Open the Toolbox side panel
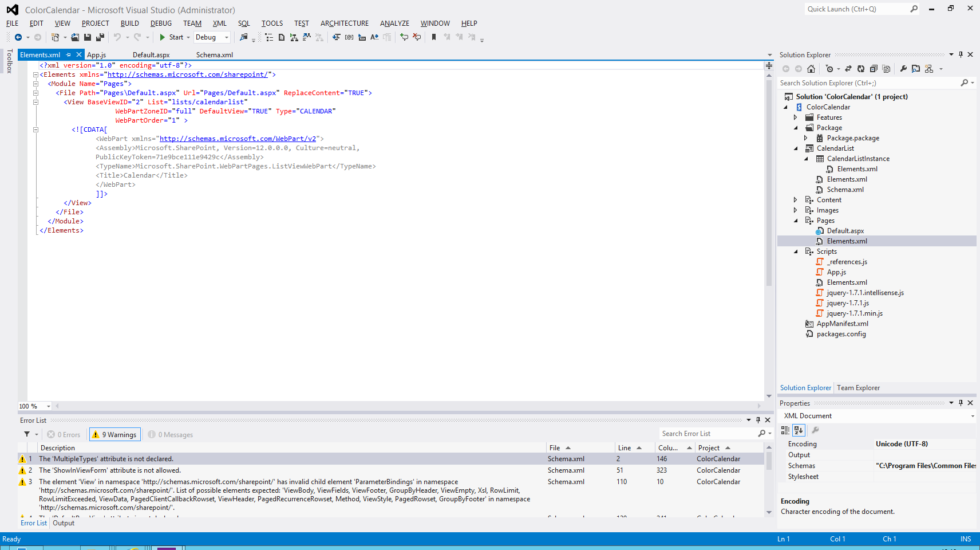Image resolution: width=980 pixels, height=550 pixels. pos(9,61)
